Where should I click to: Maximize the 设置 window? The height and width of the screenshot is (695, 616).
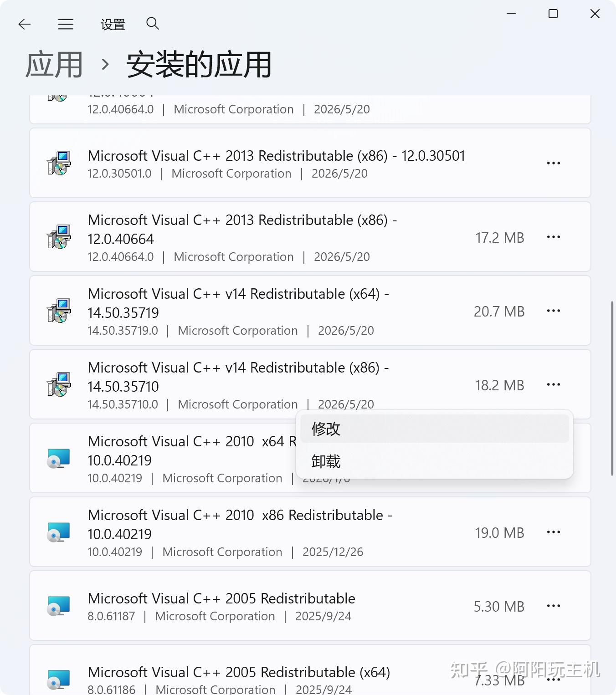[553, 14]
